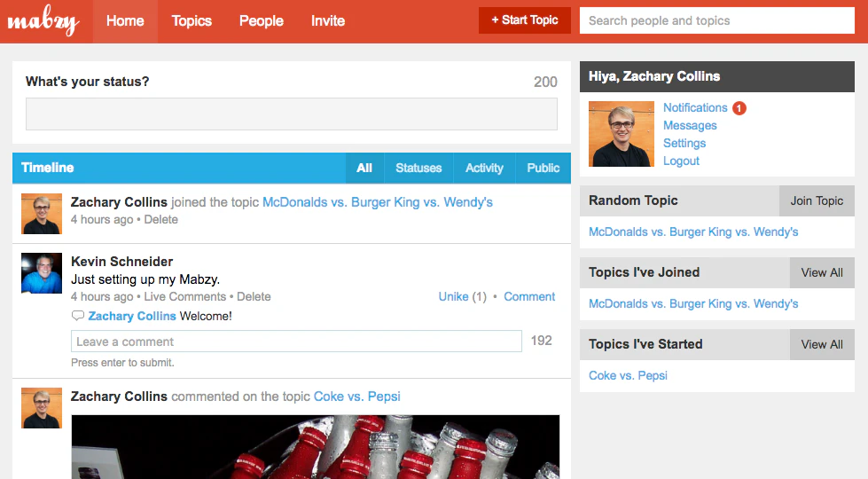Open Messages in sidebar

pos(690,126)
